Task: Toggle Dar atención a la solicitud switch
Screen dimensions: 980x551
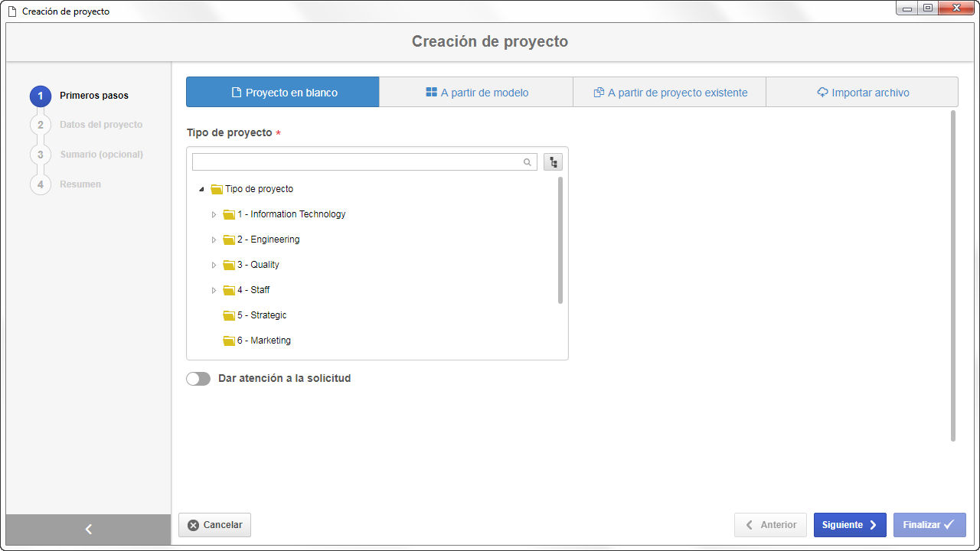Action: 198,379
